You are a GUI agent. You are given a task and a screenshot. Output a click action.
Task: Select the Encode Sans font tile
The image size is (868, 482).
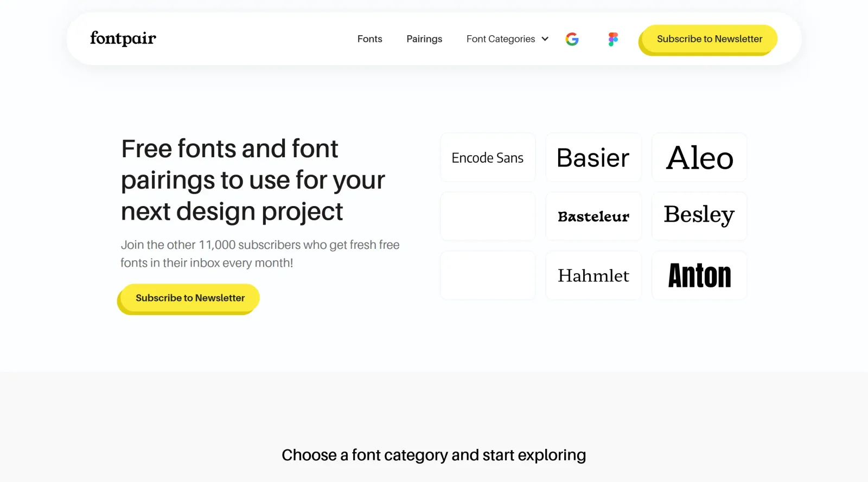(x=487, y=157)
